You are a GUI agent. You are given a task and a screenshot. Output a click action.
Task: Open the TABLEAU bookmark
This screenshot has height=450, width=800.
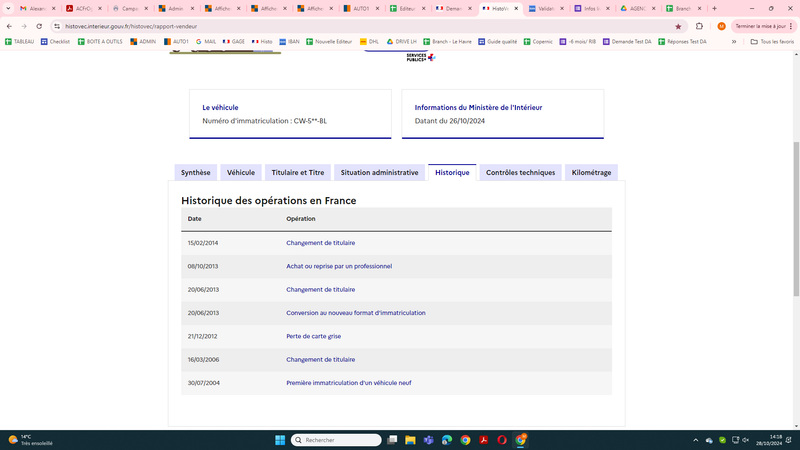pos(19,42)
